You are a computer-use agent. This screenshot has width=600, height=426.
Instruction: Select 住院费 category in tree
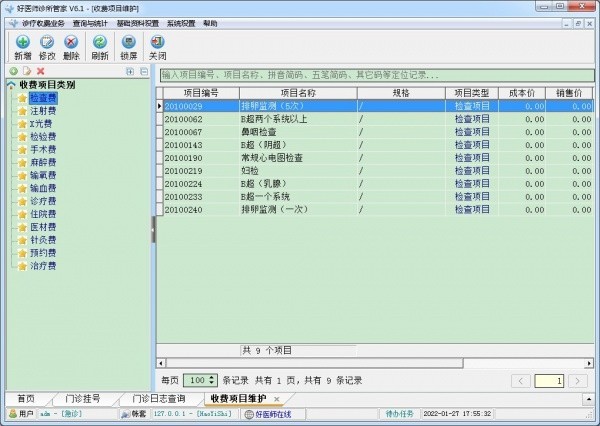point(43,214)
